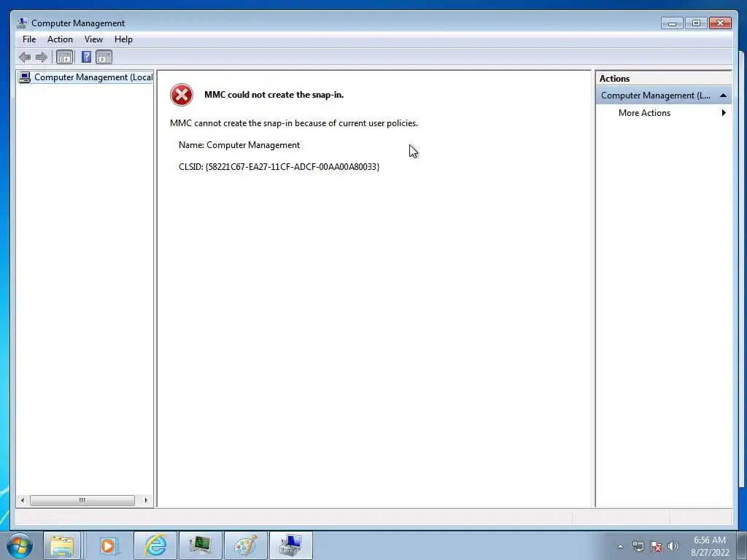Screen dimensions: 747x560
Task: Expand the More Actions submenu arrow
Action: pos(724,113)
